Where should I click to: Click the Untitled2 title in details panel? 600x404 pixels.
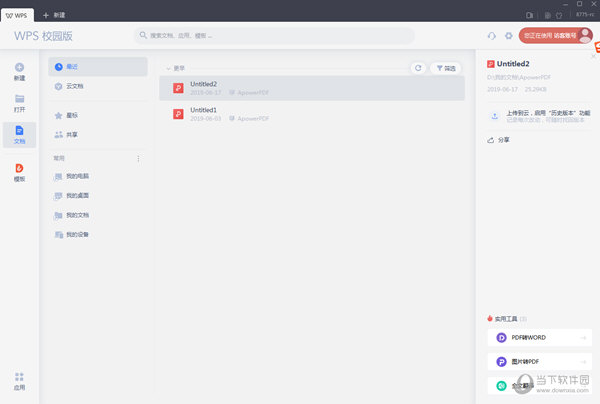[513, 64]
